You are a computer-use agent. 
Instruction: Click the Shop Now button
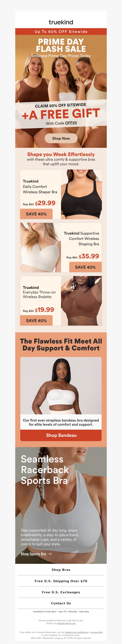61,138
